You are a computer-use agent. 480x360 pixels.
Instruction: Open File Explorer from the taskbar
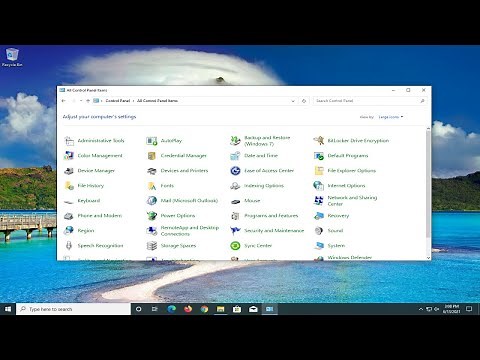tap(220, 309)
